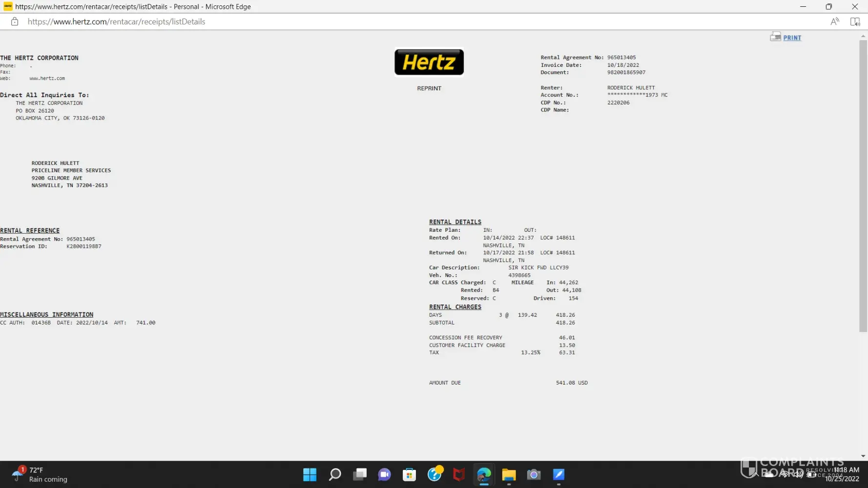Click the Hertz logo
The image size is (868, 488).
(x=429, y=62)
